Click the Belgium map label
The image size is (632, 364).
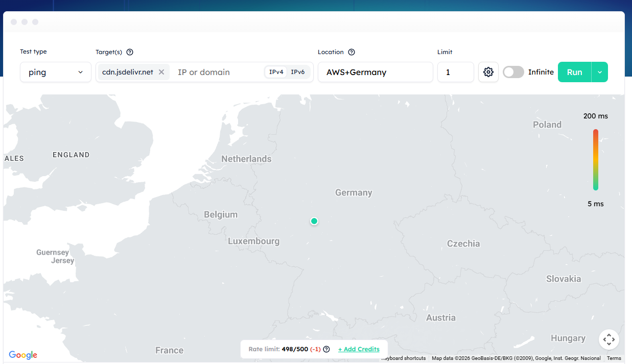221,214
